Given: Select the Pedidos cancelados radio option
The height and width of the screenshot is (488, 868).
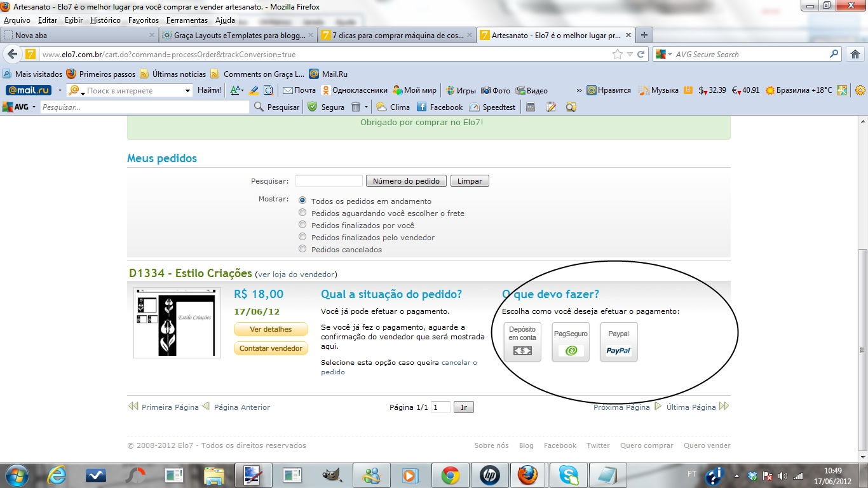Looking at the screenshot, I should (302, 249).
